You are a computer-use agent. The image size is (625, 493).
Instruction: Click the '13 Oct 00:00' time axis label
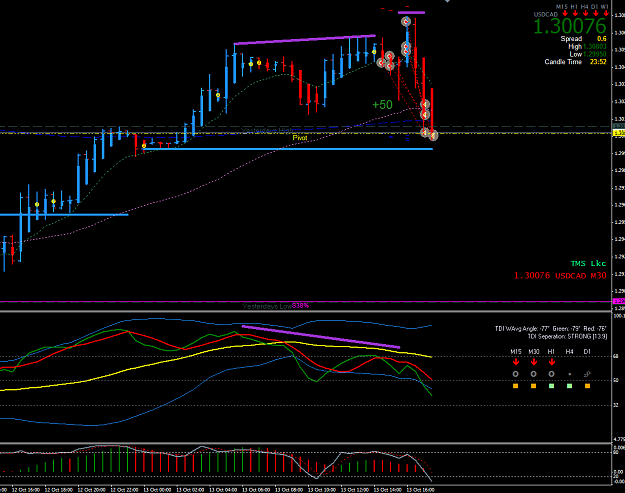coord(157,489)
